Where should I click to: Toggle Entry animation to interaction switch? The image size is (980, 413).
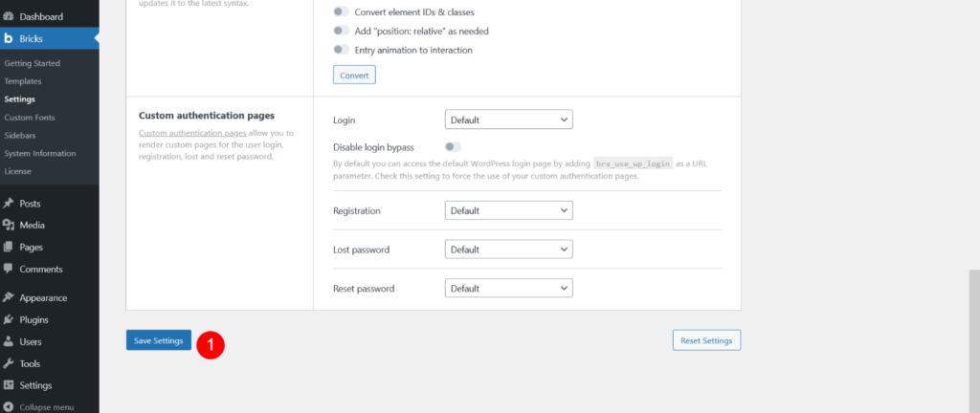[342, 50]
